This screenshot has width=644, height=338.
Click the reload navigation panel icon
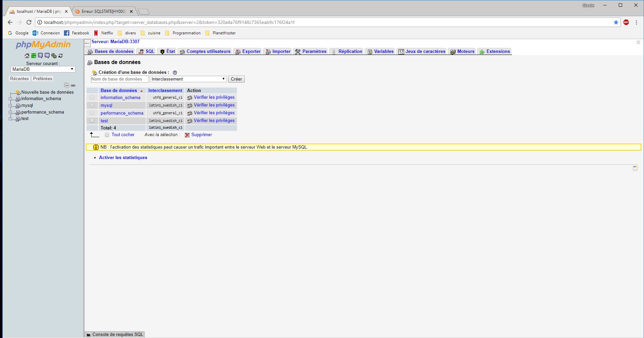coord(61,56)
